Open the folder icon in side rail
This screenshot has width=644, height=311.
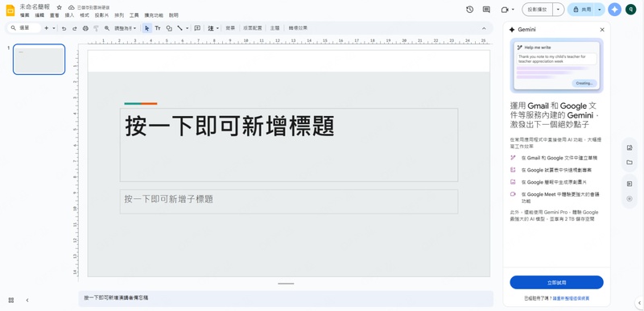[630, 163]
